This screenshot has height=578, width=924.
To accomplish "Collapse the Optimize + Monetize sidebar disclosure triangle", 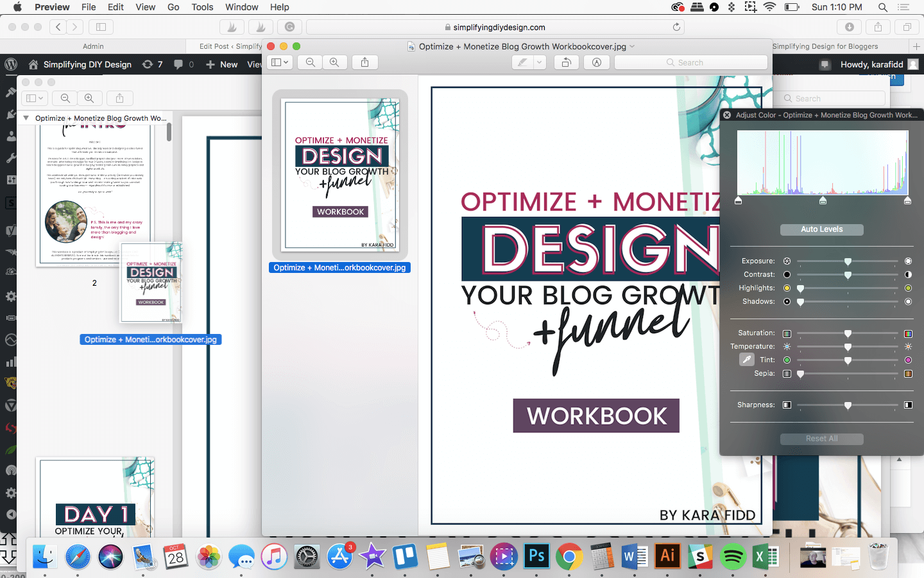I will tap(26, 118).
